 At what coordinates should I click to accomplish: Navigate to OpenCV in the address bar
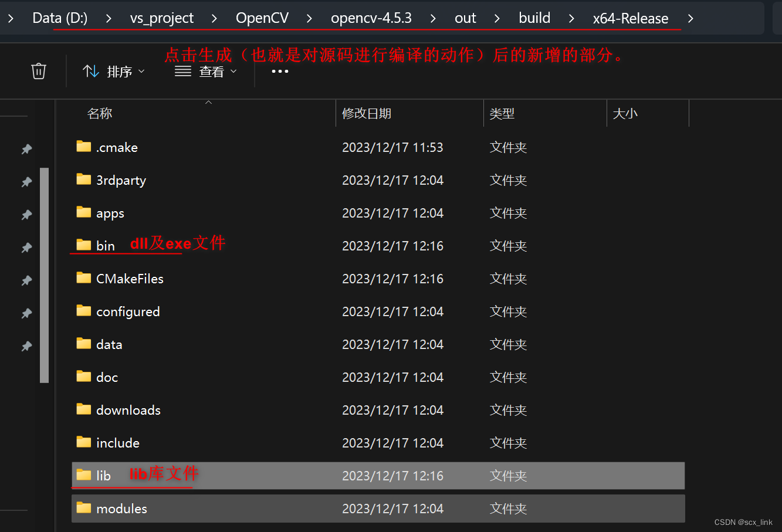(x=262, y=18)
